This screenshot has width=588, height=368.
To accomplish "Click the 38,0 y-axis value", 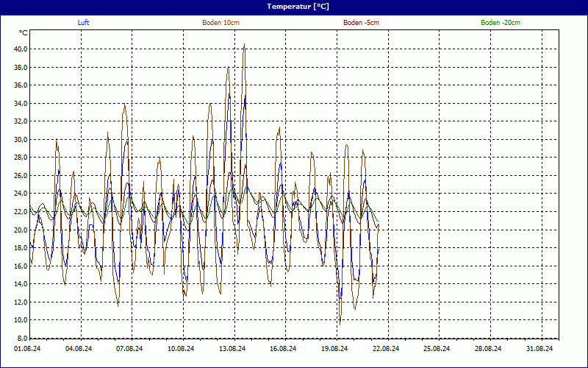I will pos(21,67).
